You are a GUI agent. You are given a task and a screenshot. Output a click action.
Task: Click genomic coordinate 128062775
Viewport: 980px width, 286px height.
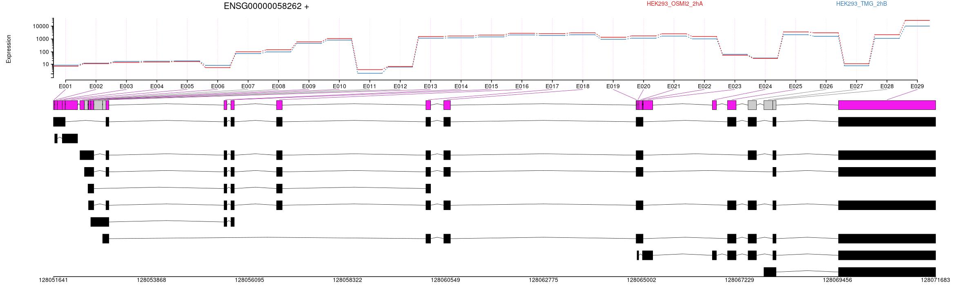pyautogui.click(x=543, y=280)
